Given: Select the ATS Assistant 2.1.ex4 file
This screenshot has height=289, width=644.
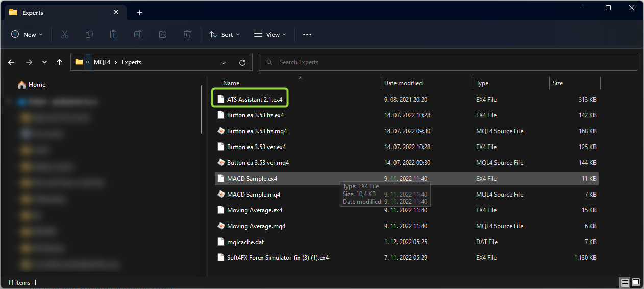Looking at the screenshot, I should pos(254,100).
